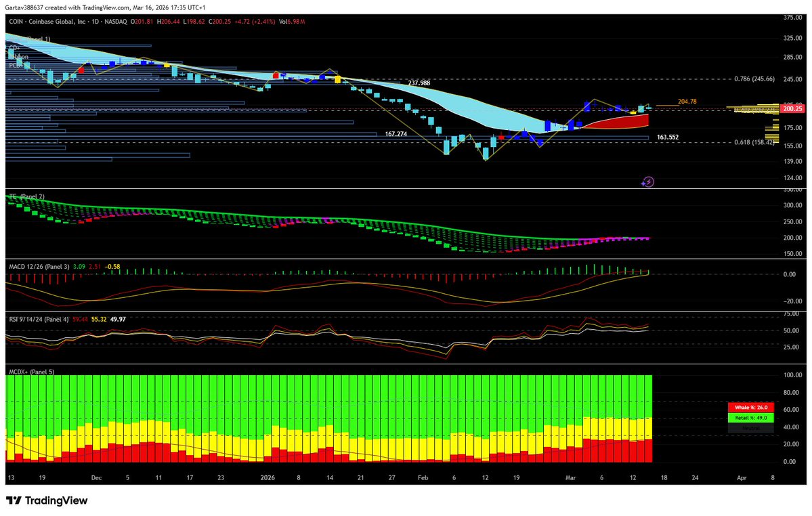Click the 375.00 price axis label

coord(793,18)
